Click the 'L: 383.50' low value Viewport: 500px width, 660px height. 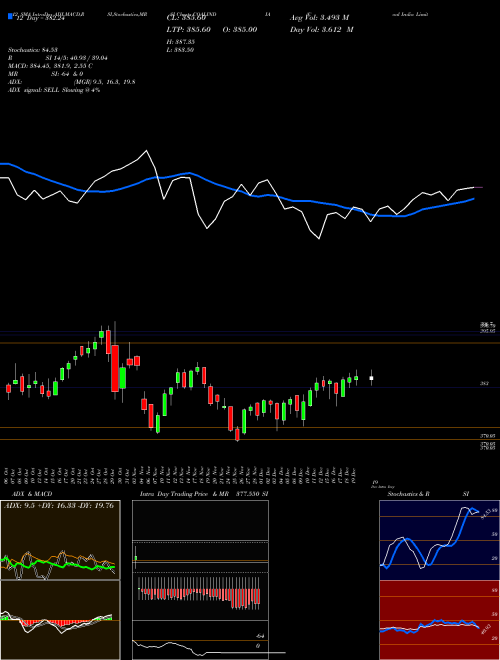click(180, 50)
